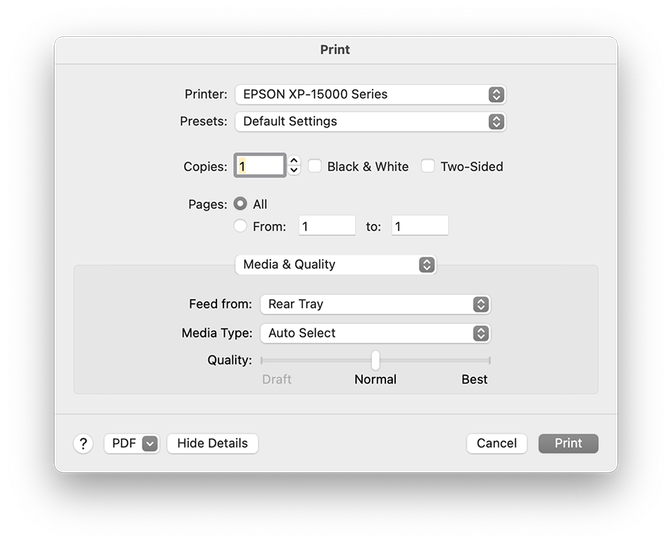This screenshot has width=672, height=544.
Task: Open the Printer dropdown for EPSON XP-15000
Action: click(x=370, y=94)
